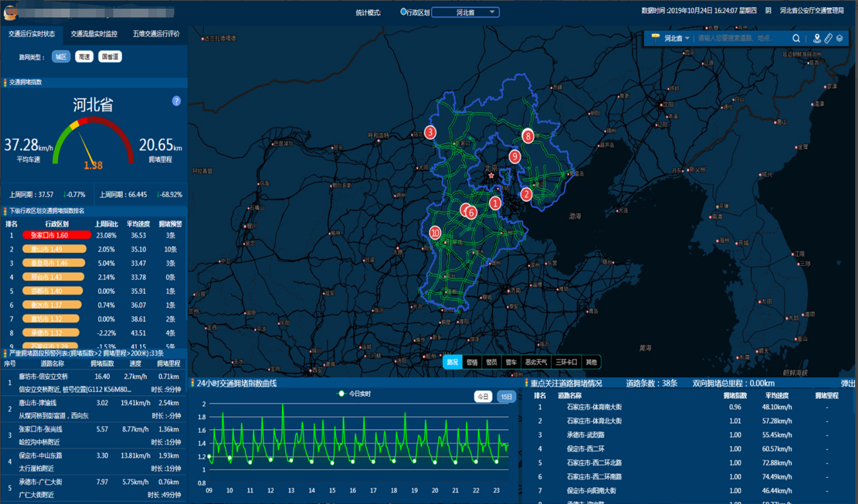Viewport: 858px width, 504px height.
Task: Select the 行政区划 radio button
Action: [x=403, y=12]
